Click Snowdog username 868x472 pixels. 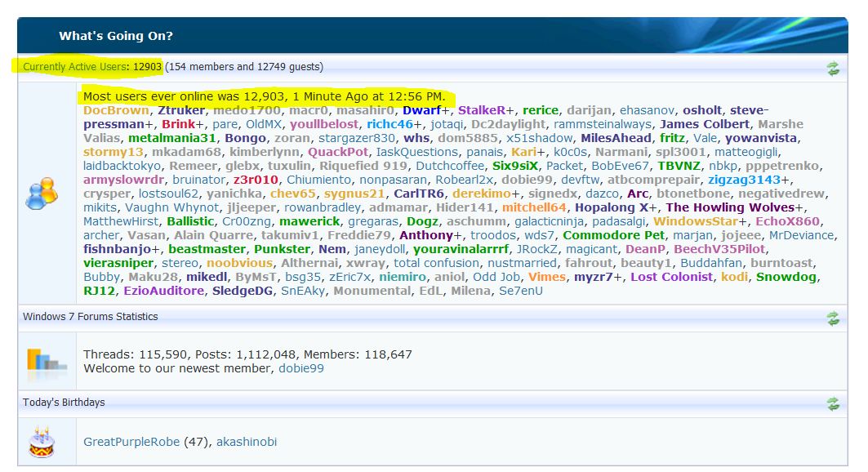[786, 277]
